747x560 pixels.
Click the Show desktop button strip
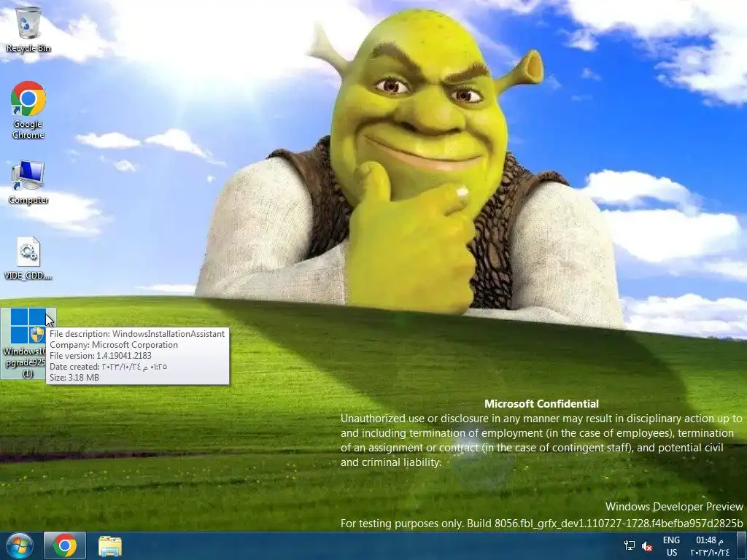coord(742,545)
